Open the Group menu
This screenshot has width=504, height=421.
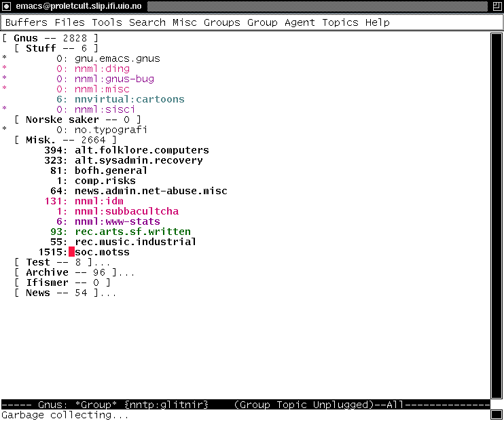(x=262, y=22)
